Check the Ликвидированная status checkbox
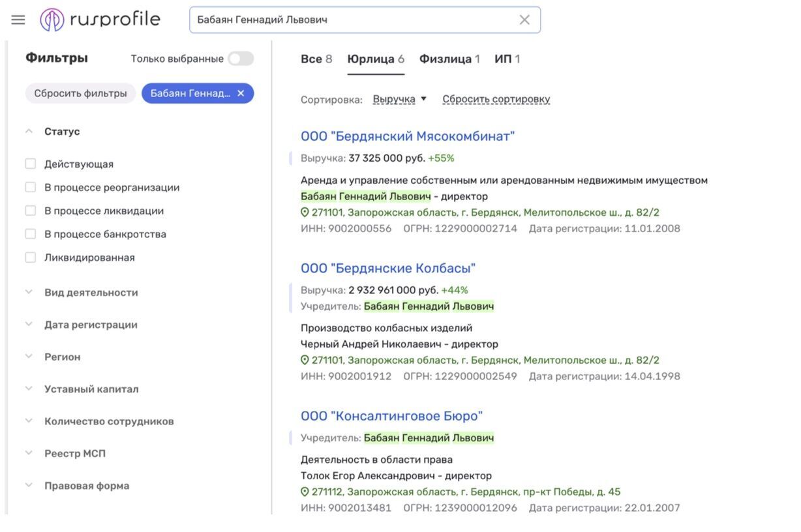Image resolution: width=801 pixels, height=532 pixels. tap(30, 258)
